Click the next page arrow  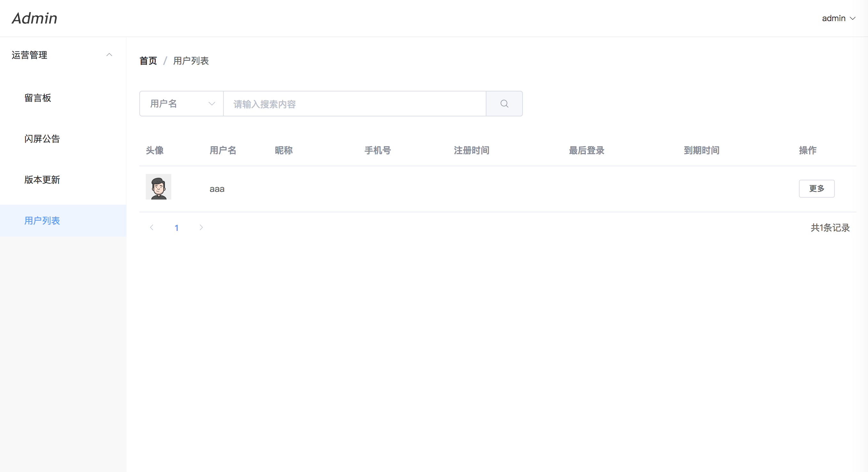click(x=201, y=228)
